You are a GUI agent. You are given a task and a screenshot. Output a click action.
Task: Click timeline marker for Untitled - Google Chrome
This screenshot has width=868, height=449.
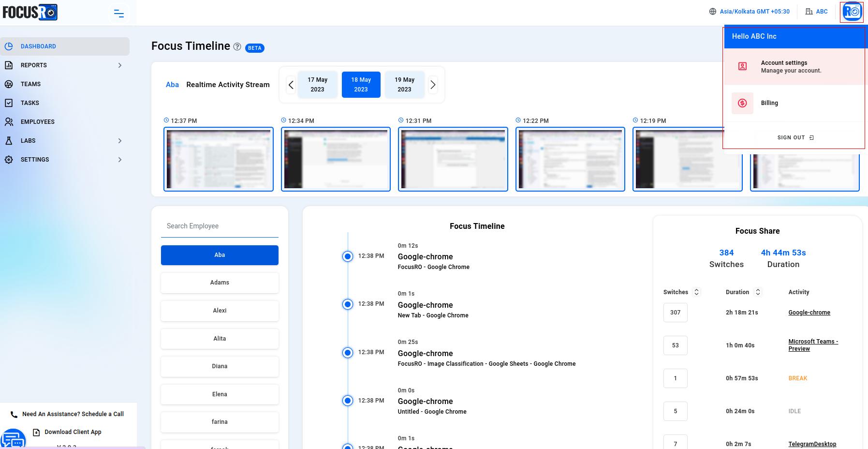tap(348, 401)
